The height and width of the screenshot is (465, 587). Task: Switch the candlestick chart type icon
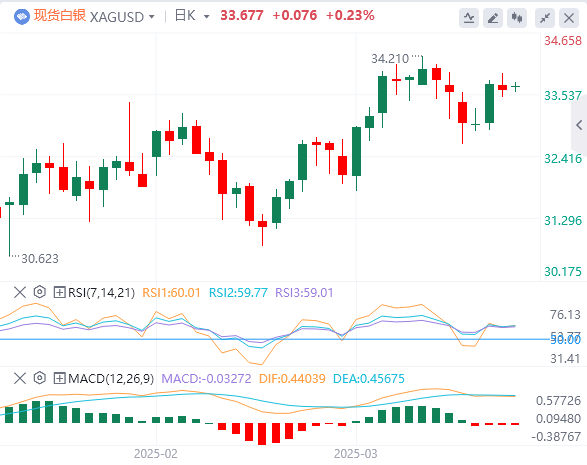(x=517, y=18)
